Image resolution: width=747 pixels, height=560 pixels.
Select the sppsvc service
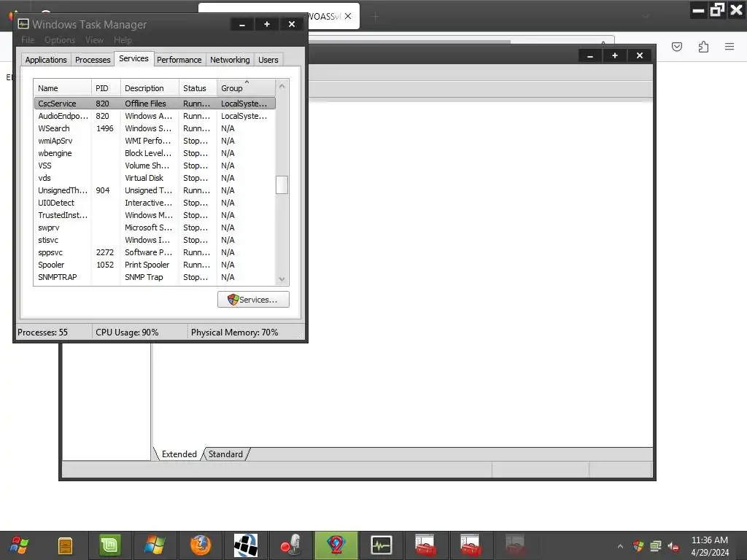pyautogui.click(x=155, y=252)
